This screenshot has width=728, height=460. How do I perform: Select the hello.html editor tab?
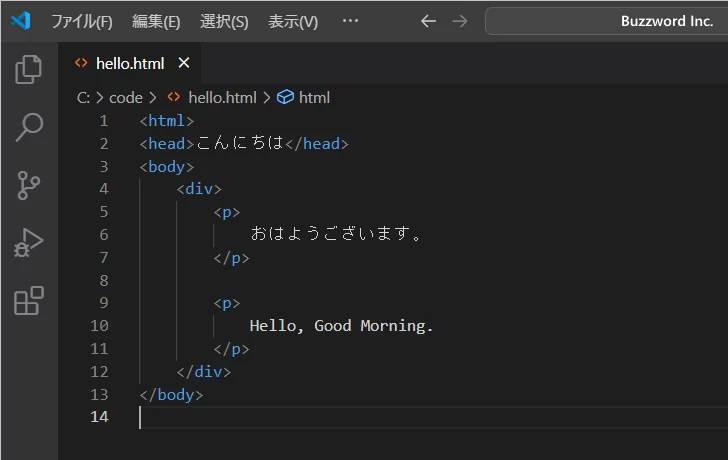pos(130,63)
